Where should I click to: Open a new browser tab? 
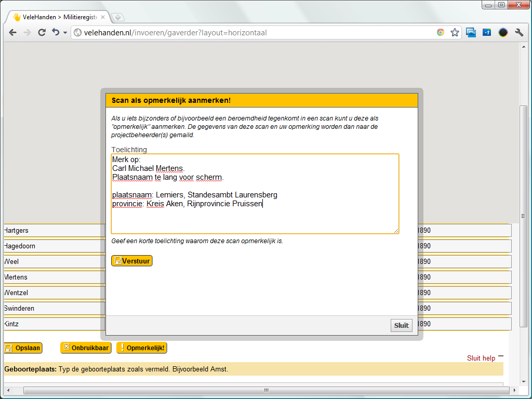(x=118, y=17)
